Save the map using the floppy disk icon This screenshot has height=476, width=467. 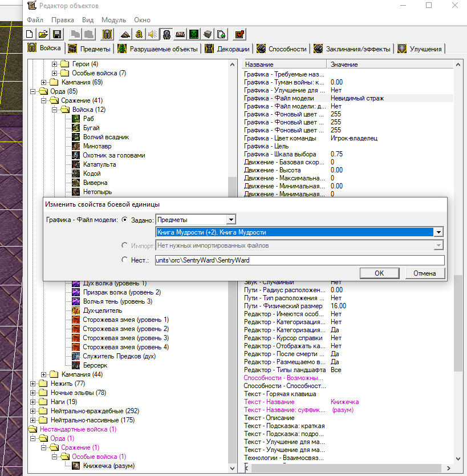click(x=57, y=34)
